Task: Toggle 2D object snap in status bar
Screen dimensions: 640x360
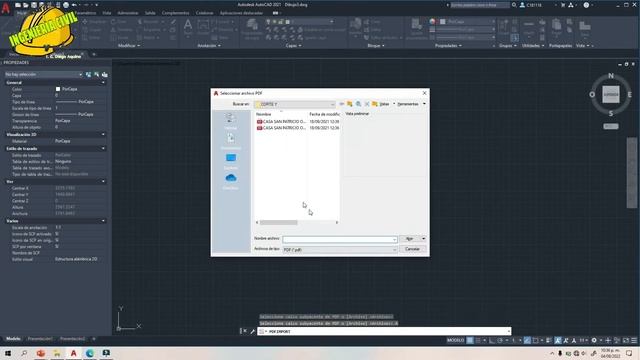Action: (536, 340)
